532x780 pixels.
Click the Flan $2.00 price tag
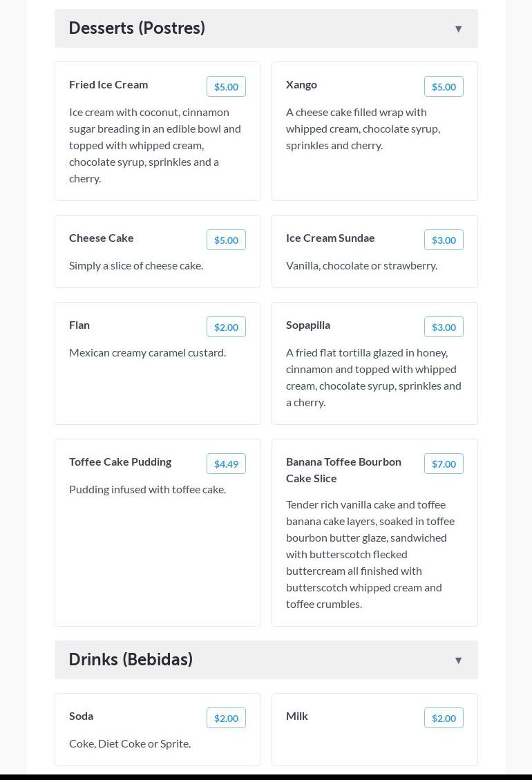226,327
